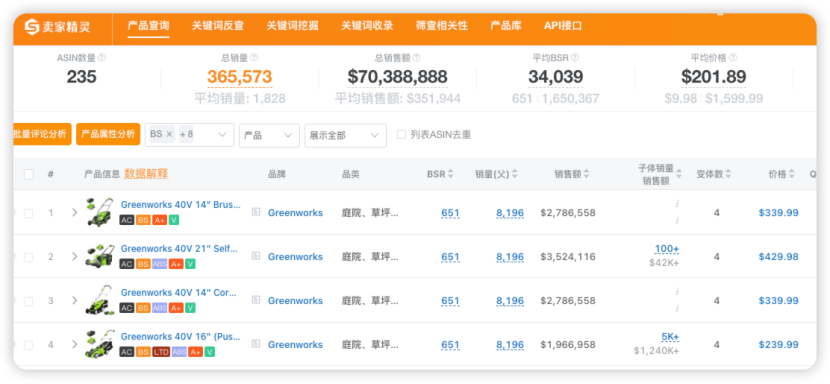The height and width of the screenshot is (384, 830).
Task: Sort by 销售额 column arrows
Action: pyautogui.click(x=587, y=174)
